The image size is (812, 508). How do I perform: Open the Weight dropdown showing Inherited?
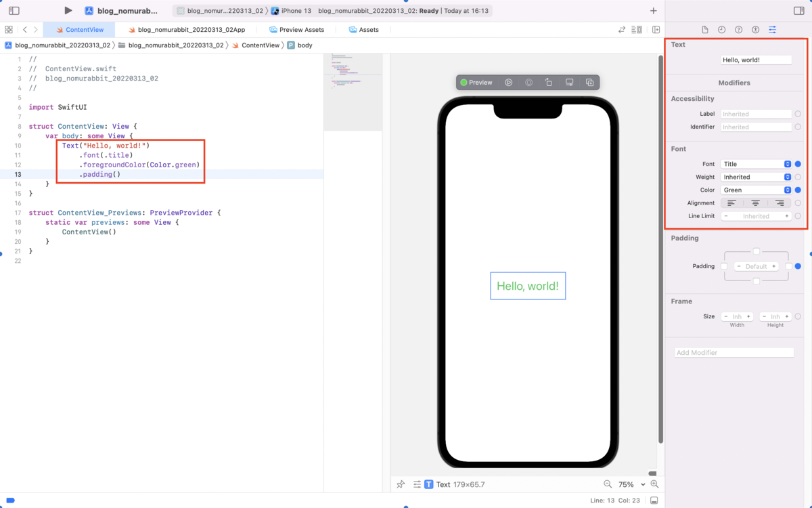(756, 177)
